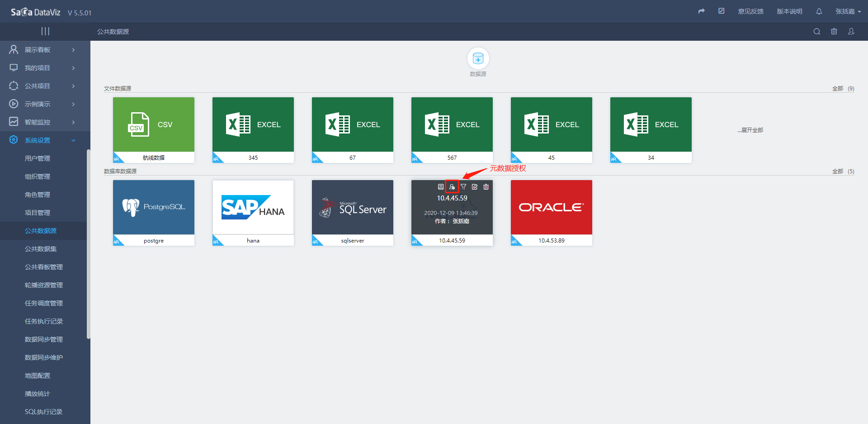This screenshot has height=424, width=868.
Task: Click the 公共项目 circular icon
Action: point(14,86)
